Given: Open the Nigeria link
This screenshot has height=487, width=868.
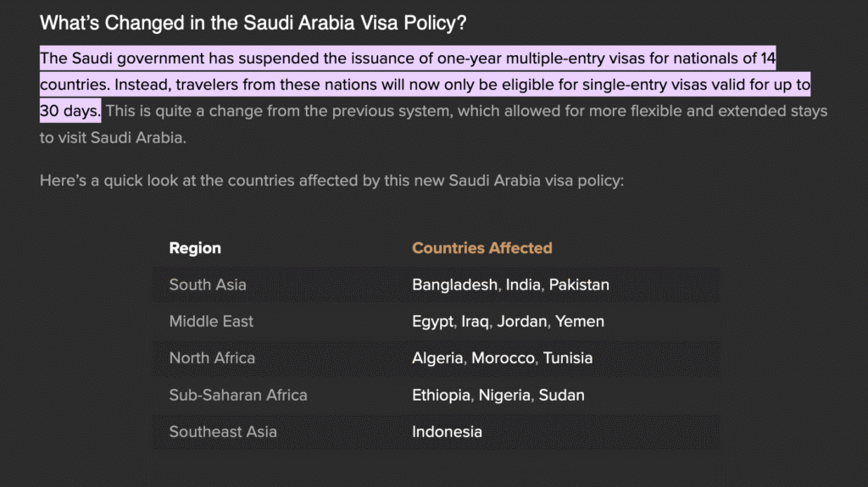Looking at the screenshot, I should 504,395.
